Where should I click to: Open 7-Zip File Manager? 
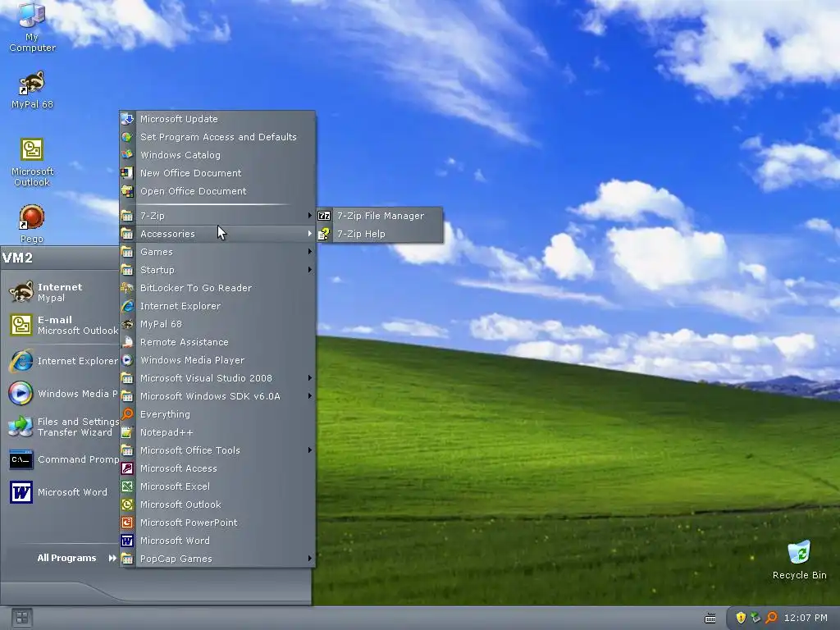[x=380, y=216]
